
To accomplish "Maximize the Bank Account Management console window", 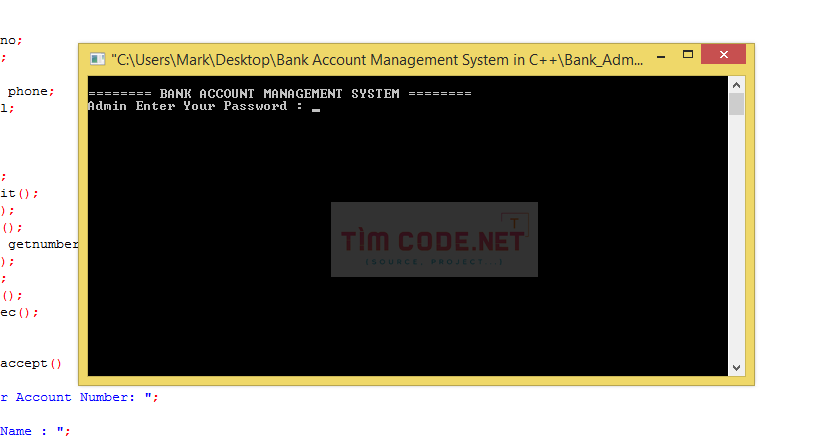I will pyautogui.click(x=688, y=55).
